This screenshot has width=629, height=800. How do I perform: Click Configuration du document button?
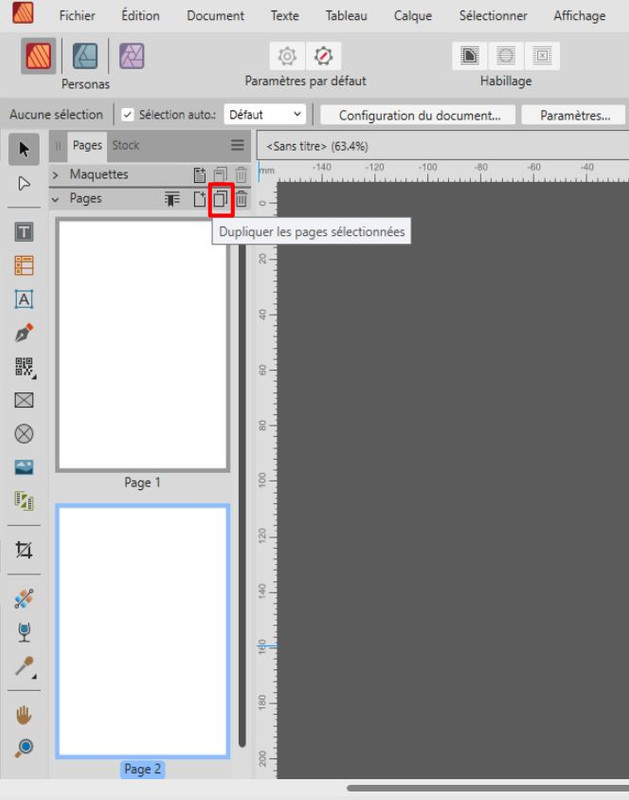click(418, 115)
